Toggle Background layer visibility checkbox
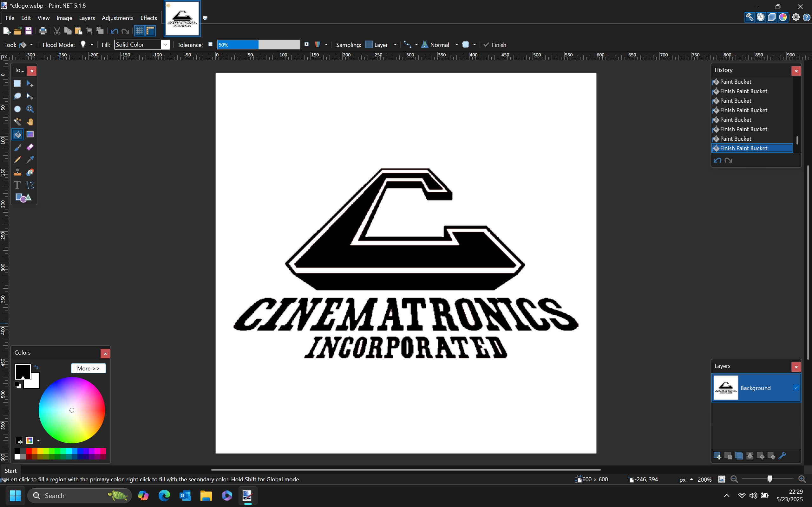The image size is (812, 507). point(796,388)
